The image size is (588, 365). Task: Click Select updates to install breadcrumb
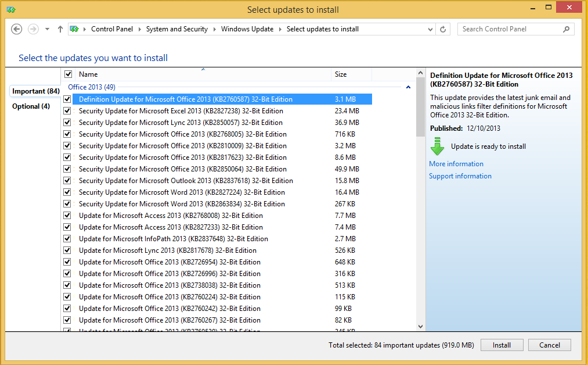tap(323, 29)
